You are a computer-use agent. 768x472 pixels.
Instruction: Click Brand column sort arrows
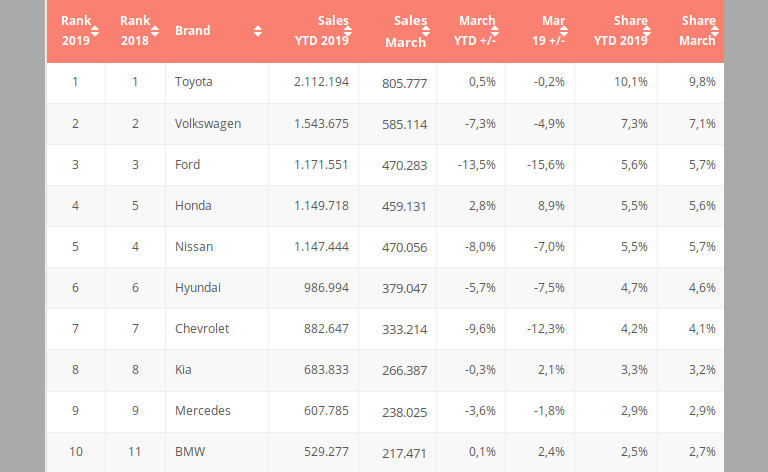(x=258, y=30)
